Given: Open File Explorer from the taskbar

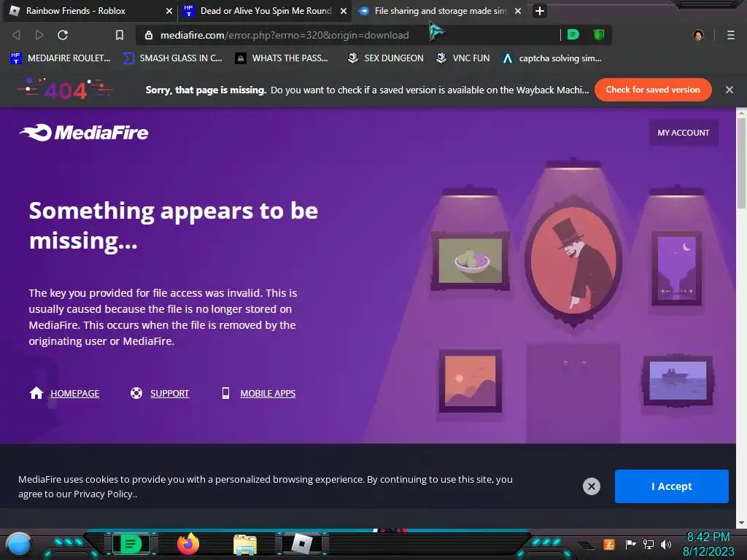Looking at the screenshot, I should point(245,545).
